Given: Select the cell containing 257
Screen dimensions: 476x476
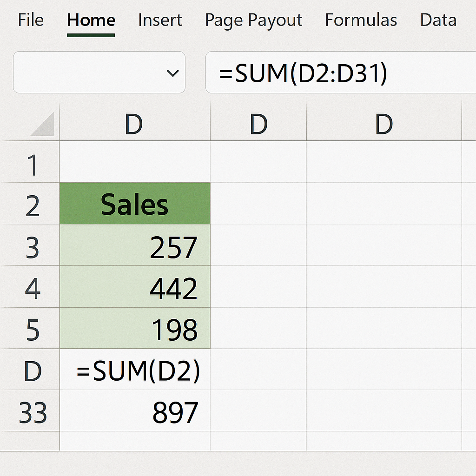Looking at the screenshot, I should 135,245.
